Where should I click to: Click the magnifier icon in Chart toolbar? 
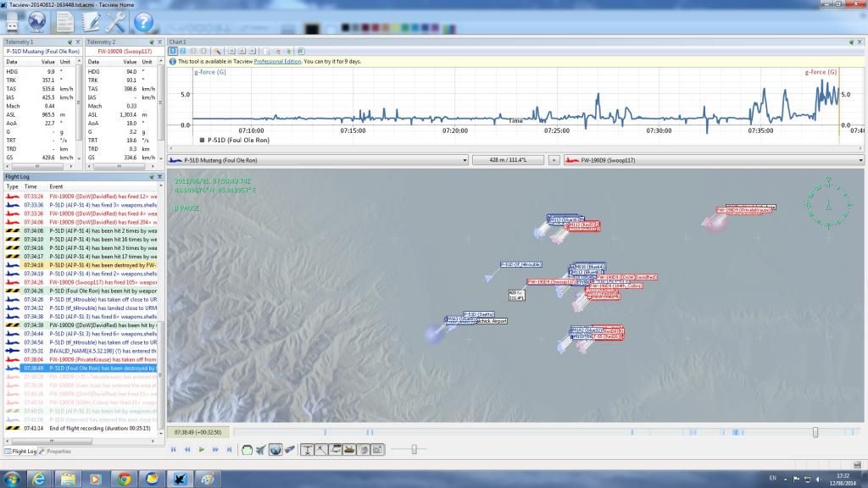(x=218, y=51)
